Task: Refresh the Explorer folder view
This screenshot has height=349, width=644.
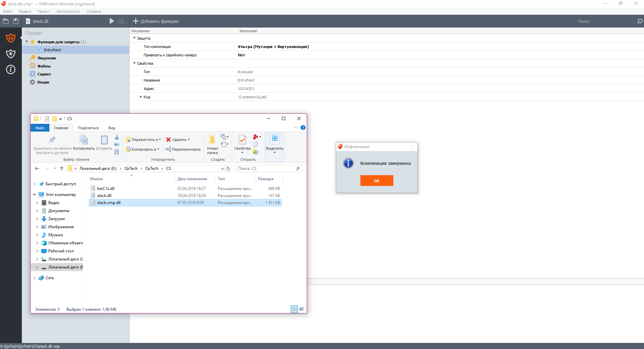Action: (228, 168)
